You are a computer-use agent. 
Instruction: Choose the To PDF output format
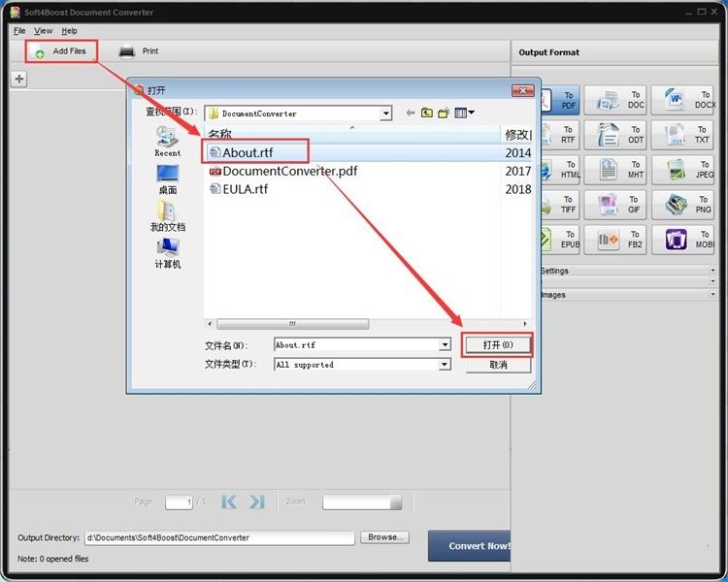click(560, 100)
